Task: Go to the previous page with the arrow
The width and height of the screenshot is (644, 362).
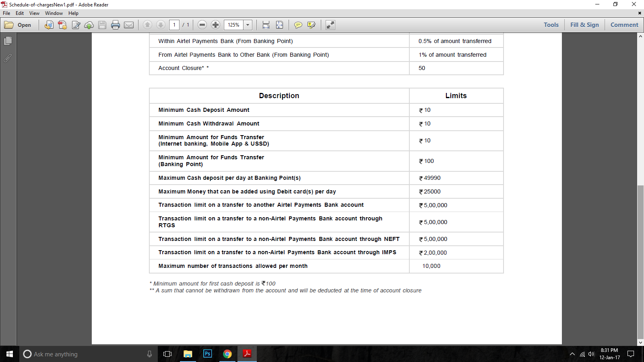Action: pos(147,25)
